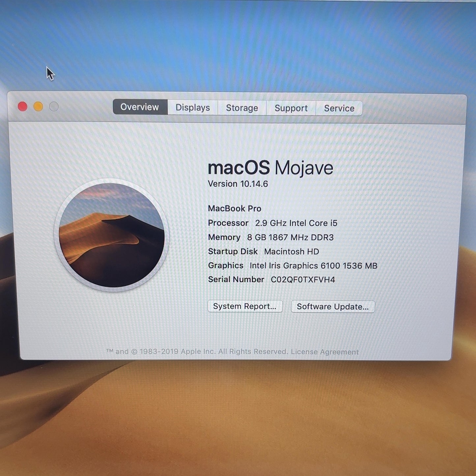Close the About This Mac window

[23, 107]
